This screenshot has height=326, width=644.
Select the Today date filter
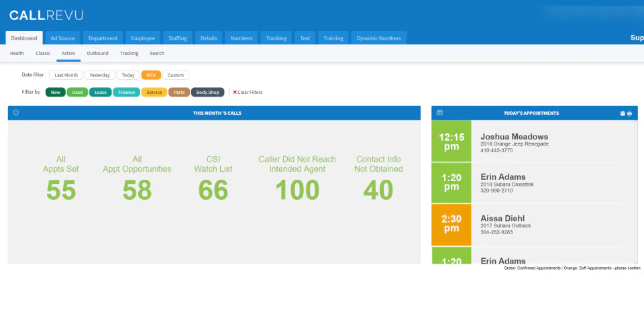click(128, 75)
